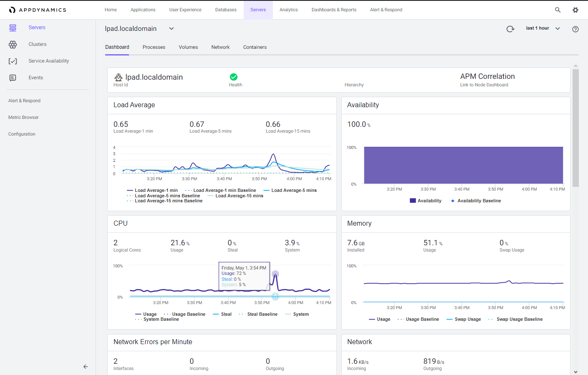This screenshot has height=375, width=588.
Task: Switch to the Processes tab
Action: pyautogui.click(x=154, y=47)
